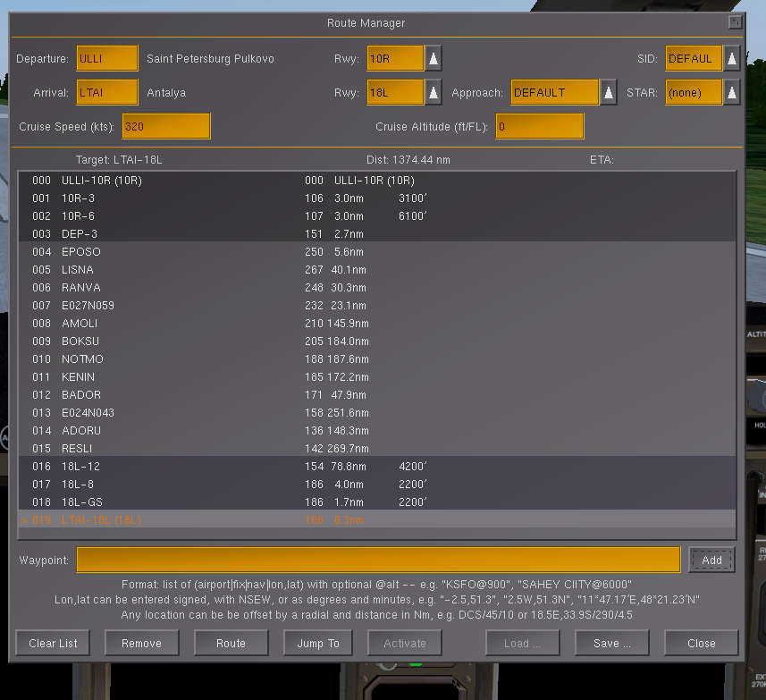The height and width of the screenshot is (700, 766).
Task: Select waypoint 008 AMOLI row
Action: [79, 324]
